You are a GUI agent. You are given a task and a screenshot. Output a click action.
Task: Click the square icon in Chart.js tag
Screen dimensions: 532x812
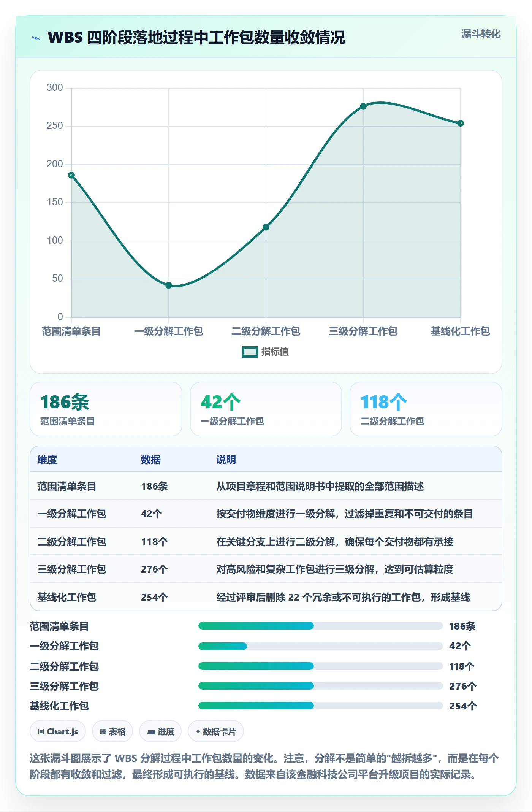click(41, 732)
